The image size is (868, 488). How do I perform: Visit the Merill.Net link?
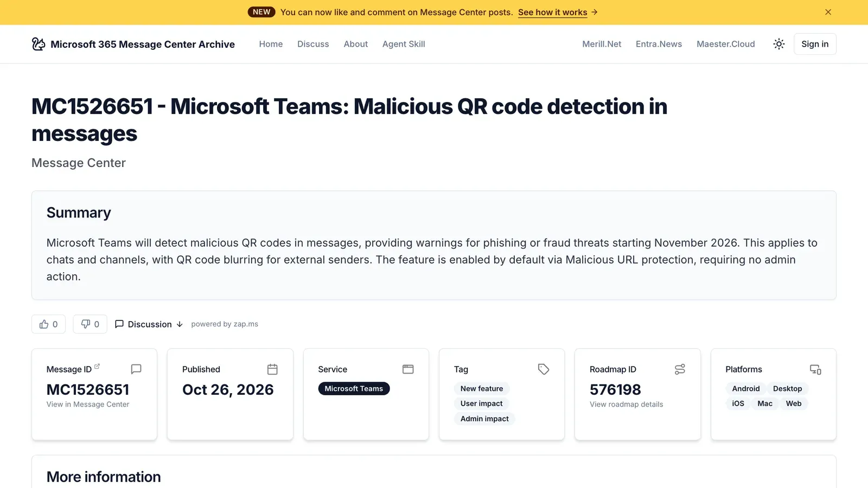click(x=602, y=44)
